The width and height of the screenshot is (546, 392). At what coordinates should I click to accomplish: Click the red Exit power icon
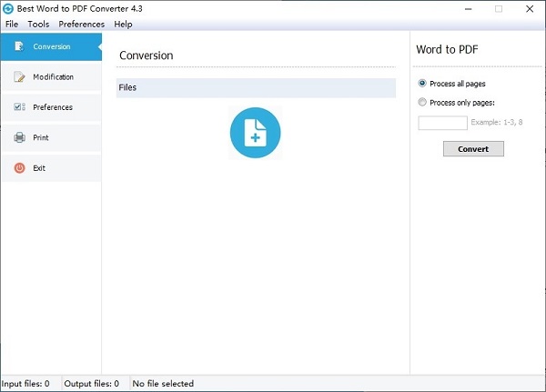tap(19, 167)
